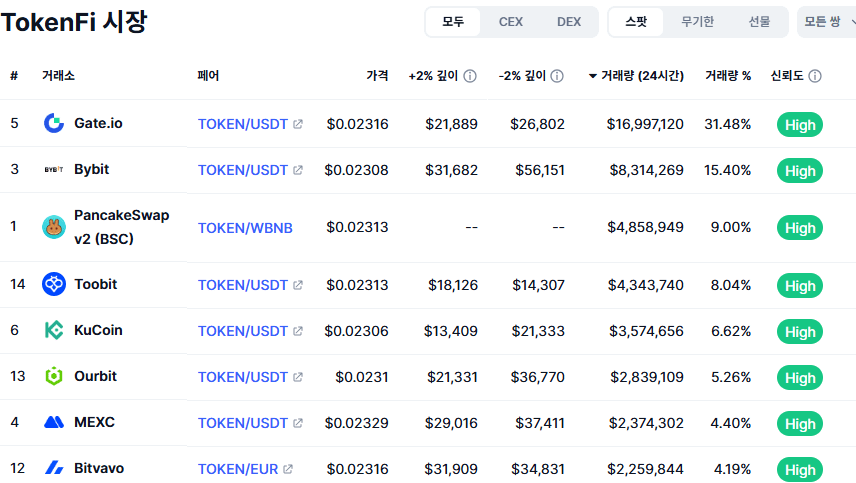Sort by +2% 깊이 column header
Image resolution: width=856 pixels, height=483 pixels.
coord(433,76)
